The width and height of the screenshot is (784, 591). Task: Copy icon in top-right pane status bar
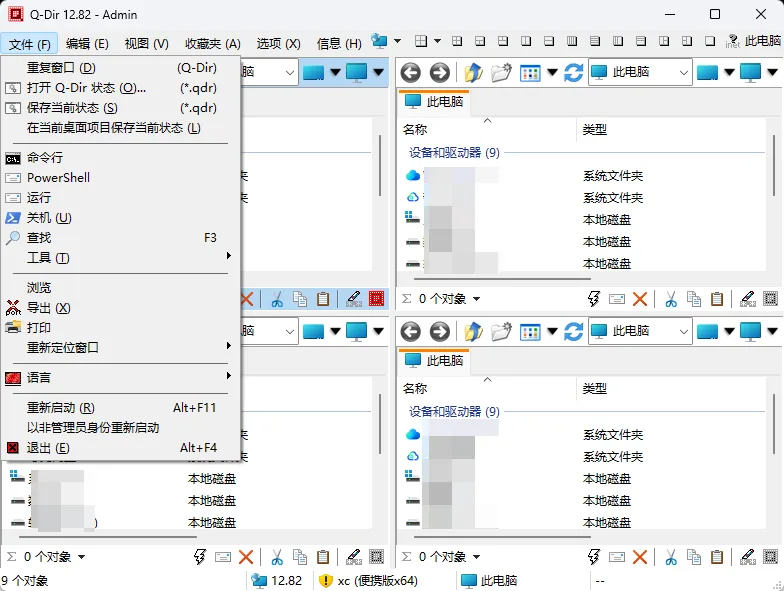tap(694, 299)
